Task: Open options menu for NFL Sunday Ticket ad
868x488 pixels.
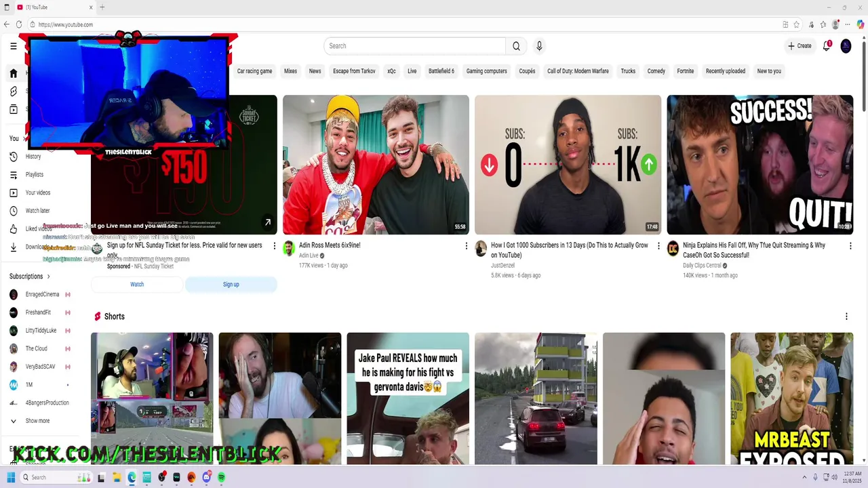Action: pos(274,246)
